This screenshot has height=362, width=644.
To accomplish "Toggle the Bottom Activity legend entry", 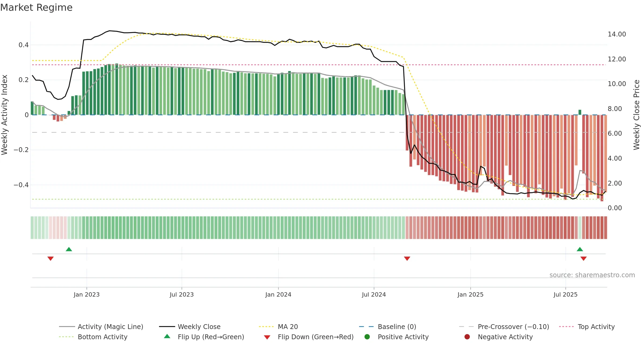I will coord(93,337).
